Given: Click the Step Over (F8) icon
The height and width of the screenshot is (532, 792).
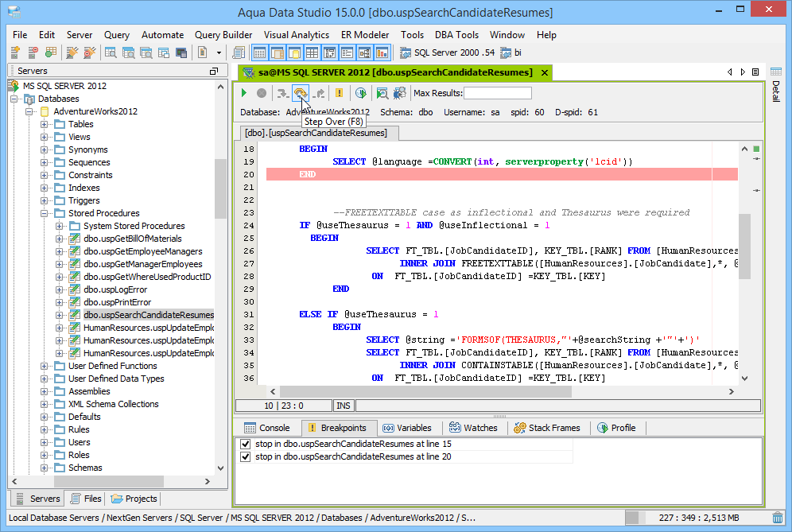Looking at the screenshot, I should click(x=301, y=93).
